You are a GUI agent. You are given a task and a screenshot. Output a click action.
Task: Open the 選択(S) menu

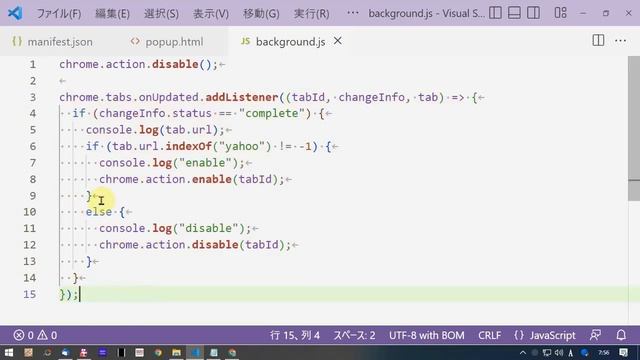click(x=161, y=13)
